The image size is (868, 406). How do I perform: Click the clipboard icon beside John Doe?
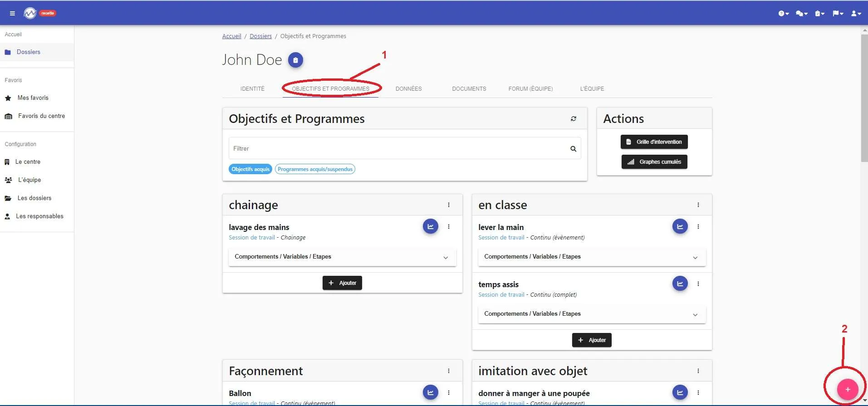[295, 60]
